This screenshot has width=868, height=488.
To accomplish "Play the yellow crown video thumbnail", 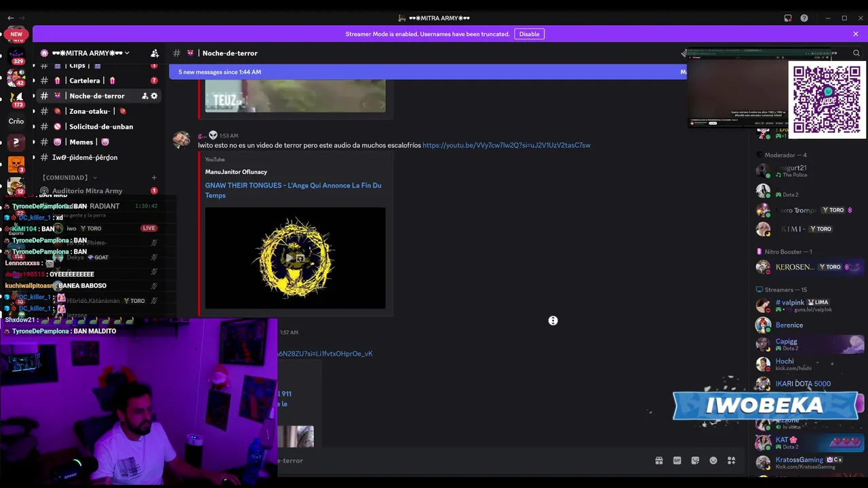I will [295, 258].
